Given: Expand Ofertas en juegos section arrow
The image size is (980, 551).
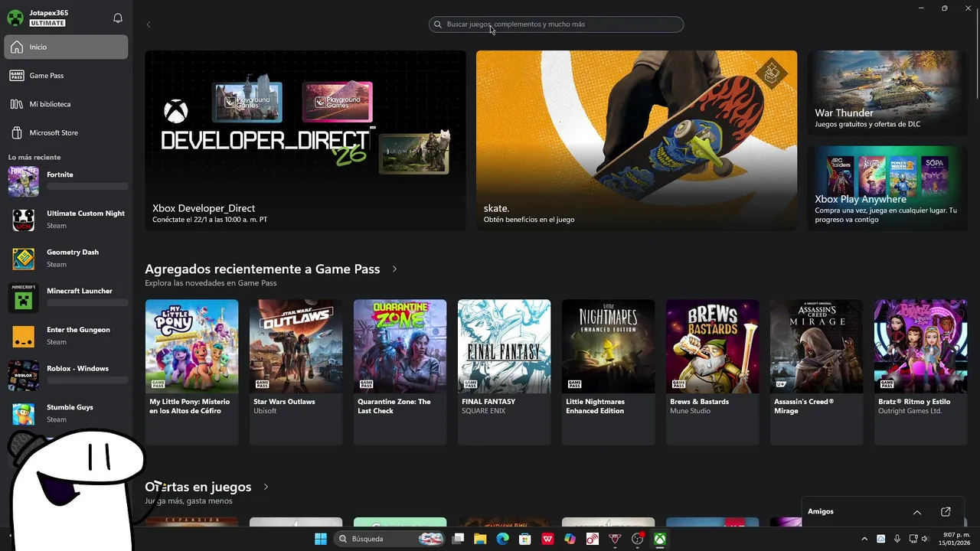Looking at the screenshot, I should tap(266, 487).
